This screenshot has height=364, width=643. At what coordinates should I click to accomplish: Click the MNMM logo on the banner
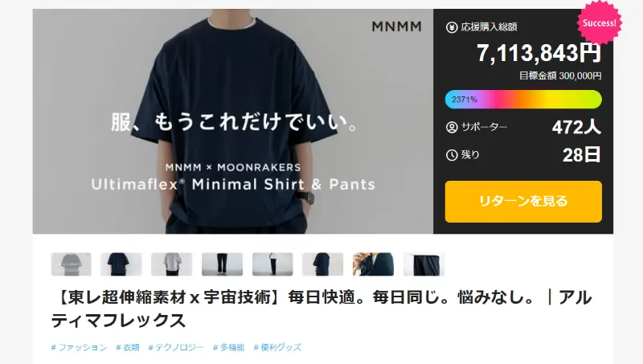396,27
